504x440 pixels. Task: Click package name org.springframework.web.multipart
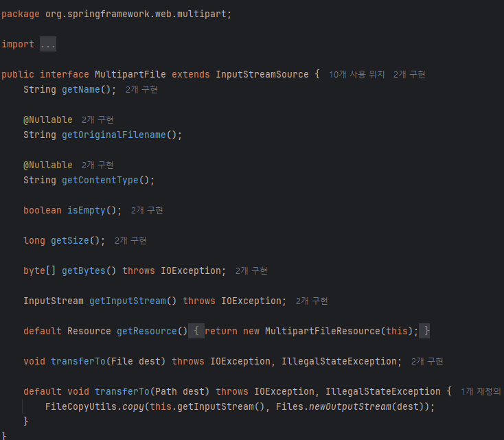point(136,14)
